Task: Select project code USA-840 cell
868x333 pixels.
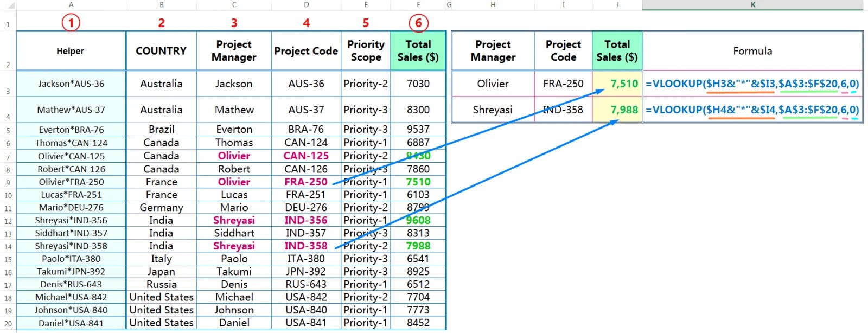Action: pyautogui.click(x=306, y=310)
